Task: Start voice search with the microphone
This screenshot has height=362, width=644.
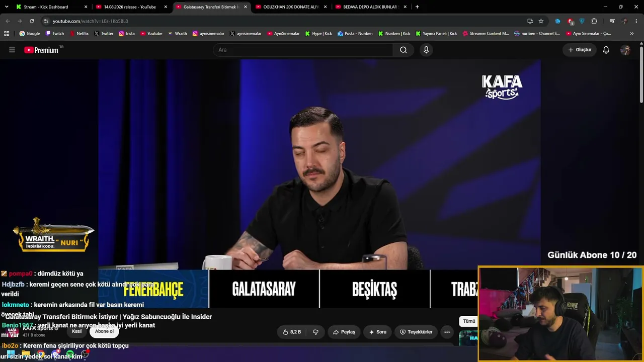Action: (x=426, y=50)
